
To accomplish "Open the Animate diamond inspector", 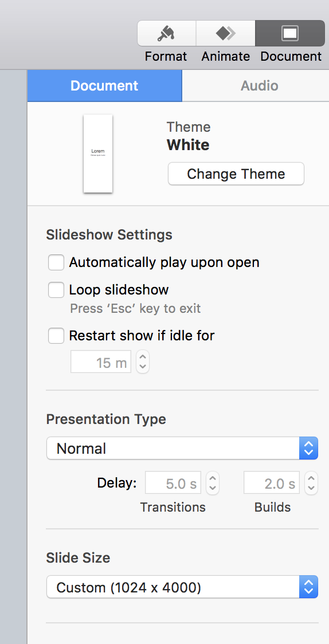I will coord(225,33).
